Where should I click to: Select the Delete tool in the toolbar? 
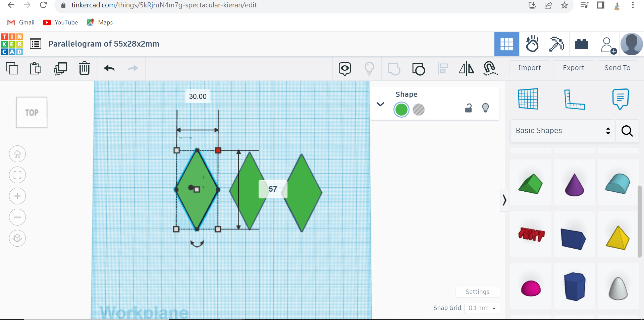(84, 68)
